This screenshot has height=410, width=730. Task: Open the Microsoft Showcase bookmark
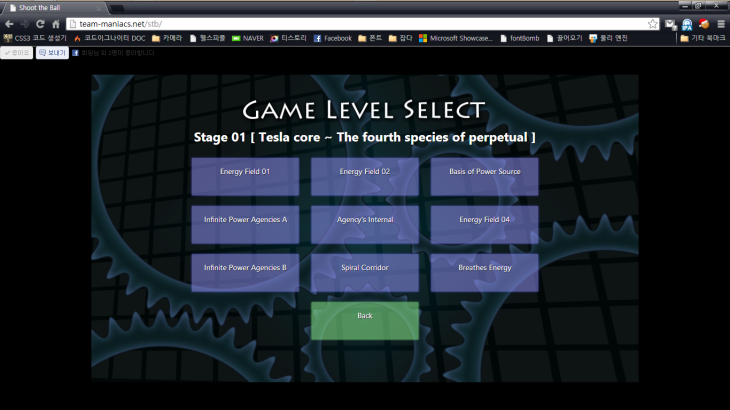(456, 38)
